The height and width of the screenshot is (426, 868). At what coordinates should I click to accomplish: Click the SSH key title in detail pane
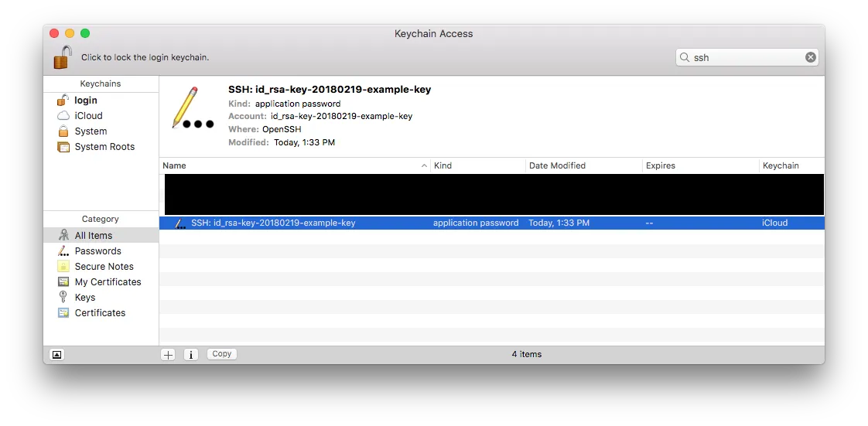pos(330,90)
